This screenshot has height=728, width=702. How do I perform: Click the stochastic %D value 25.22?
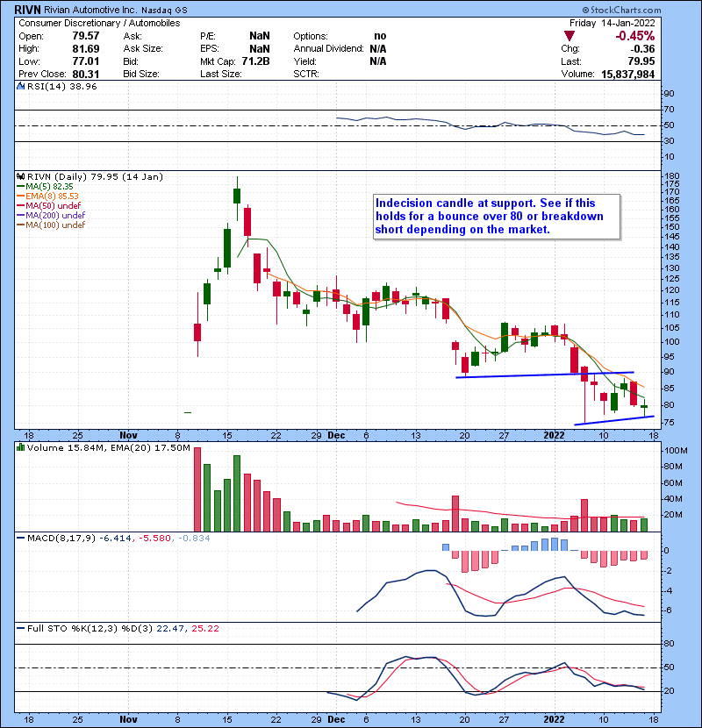click(204, 629)
